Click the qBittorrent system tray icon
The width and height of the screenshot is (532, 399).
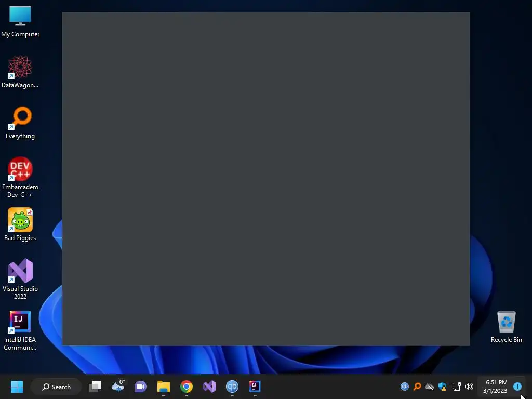[x=404, y=387]
